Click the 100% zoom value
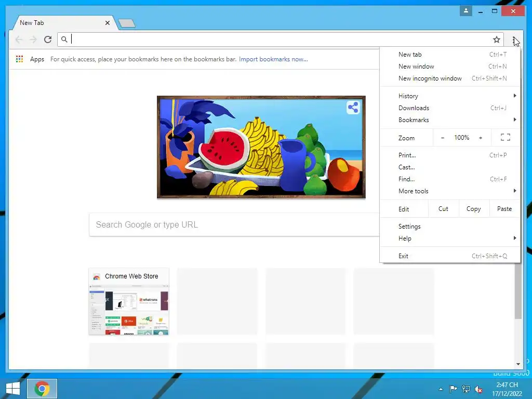The height and width of the screenshot is (399, 532). 461,137
